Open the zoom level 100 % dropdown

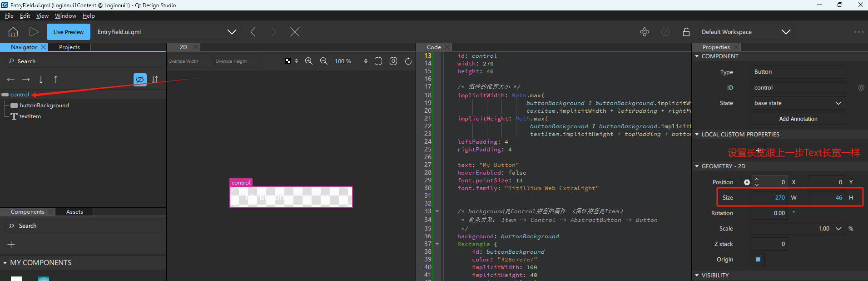click(x=350, y=61)
